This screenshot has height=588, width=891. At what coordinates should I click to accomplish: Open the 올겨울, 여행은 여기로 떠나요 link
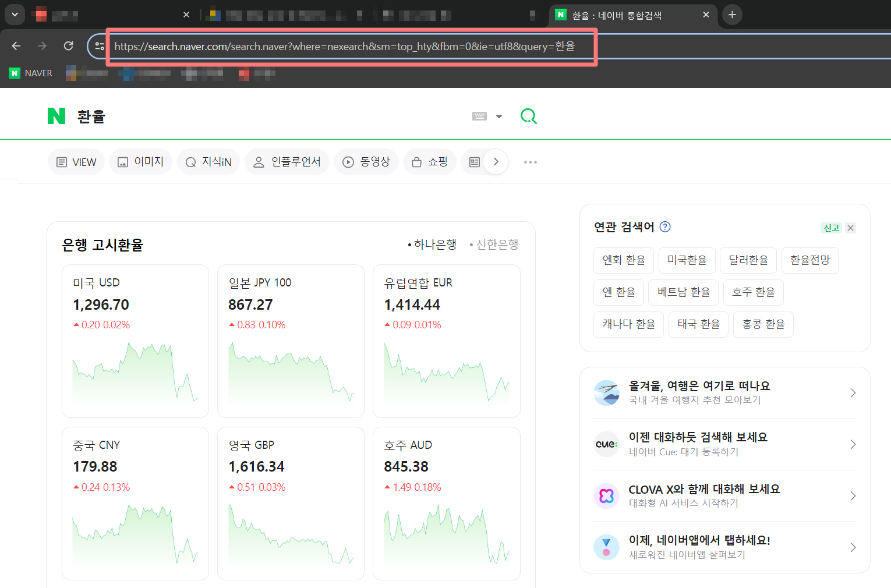tap(699, 386)
